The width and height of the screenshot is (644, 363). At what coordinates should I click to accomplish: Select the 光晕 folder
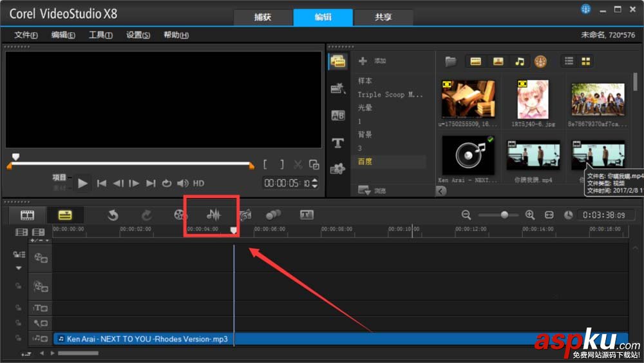point(365,108)
